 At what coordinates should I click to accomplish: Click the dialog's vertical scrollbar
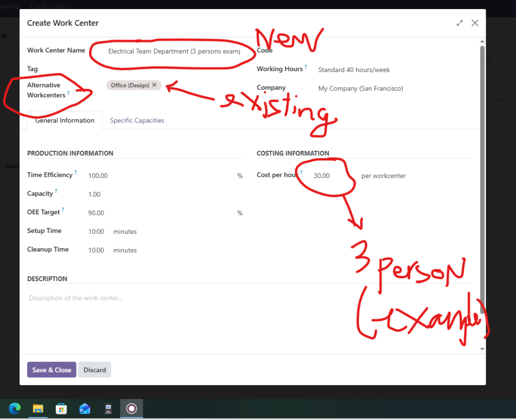point(482,176)
